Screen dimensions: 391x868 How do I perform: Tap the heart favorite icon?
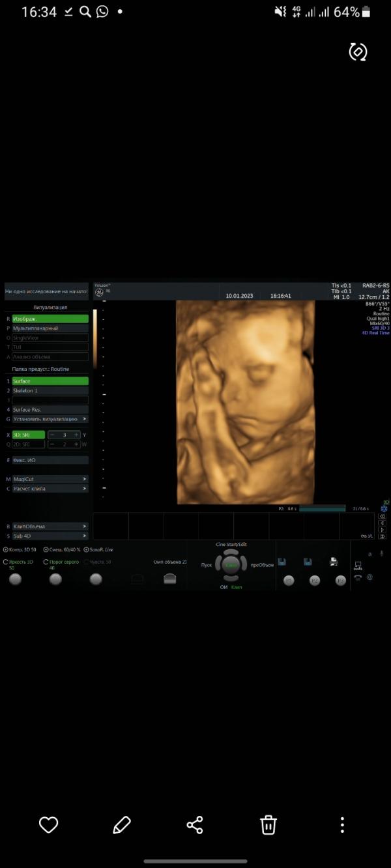pos(49,824)
